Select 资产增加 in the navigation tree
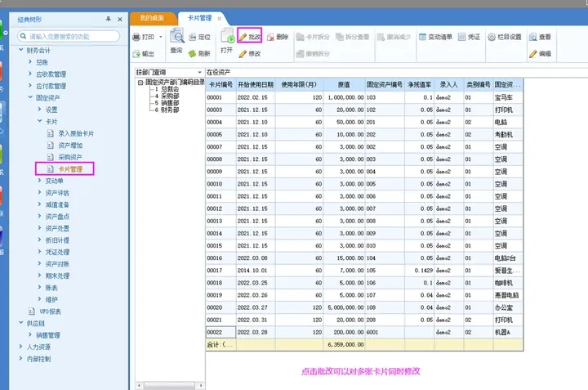Image resolution: width=588 pixels, height=390 pixels. tap(71, 145)
